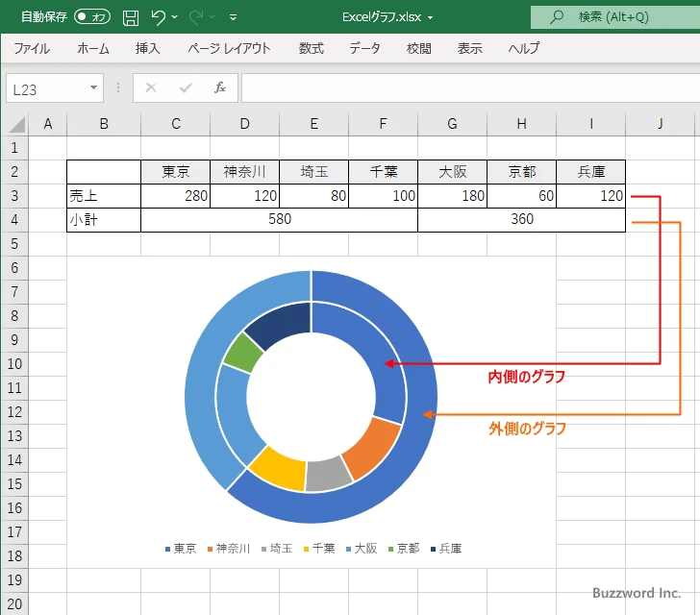
Task: Select column C header
Action: pos(175,124)
